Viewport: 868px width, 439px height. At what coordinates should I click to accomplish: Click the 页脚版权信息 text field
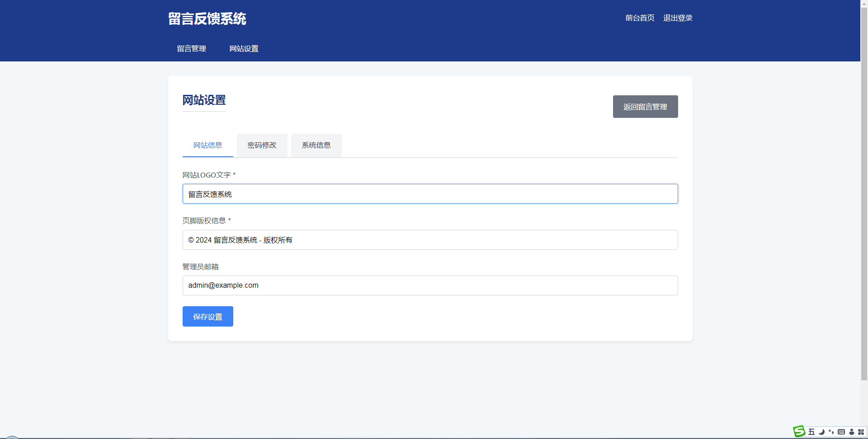430,240
